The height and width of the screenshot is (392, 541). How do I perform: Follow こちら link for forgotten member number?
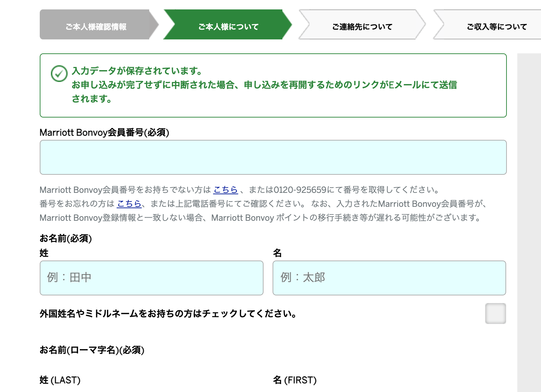point(129,204)
